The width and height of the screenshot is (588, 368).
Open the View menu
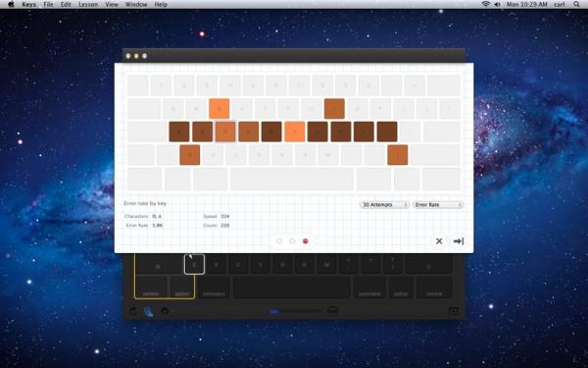coord(112,5)
